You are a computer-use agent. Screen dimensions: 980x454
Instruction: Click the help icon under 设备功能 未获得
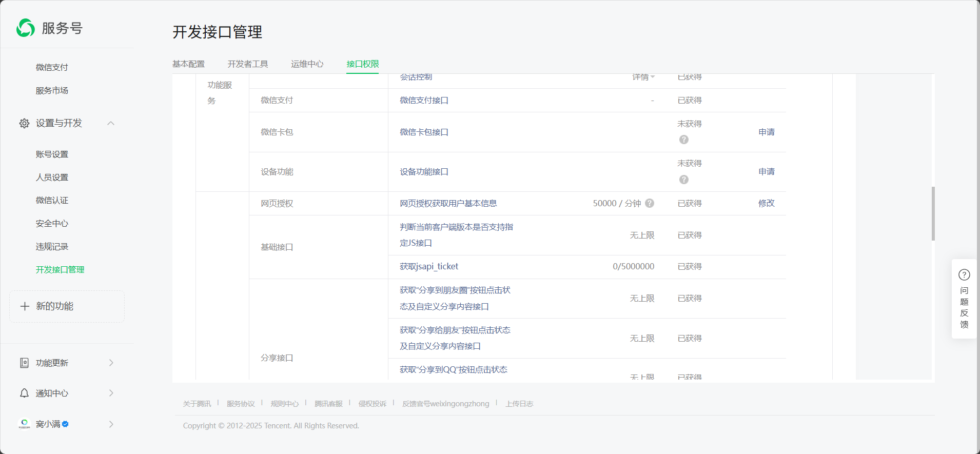pyautogui.click(x=684, y=180)
